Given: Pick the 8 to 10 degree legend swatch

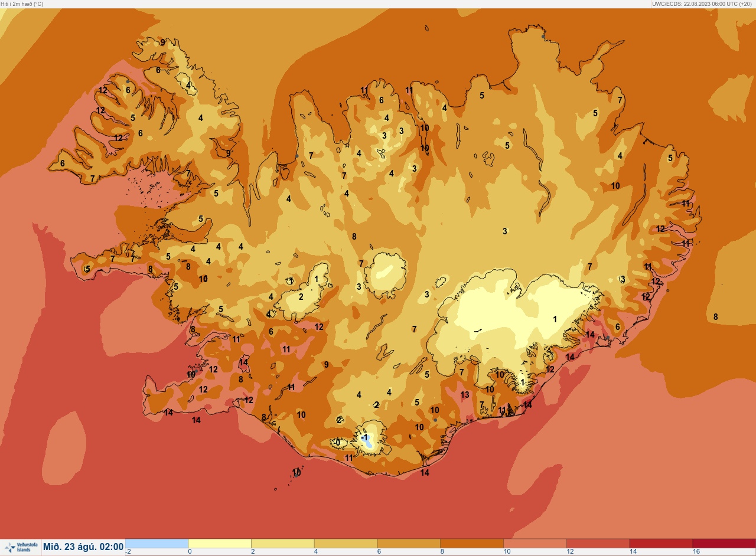Looking at the screenshot, I should coord(472,543).
